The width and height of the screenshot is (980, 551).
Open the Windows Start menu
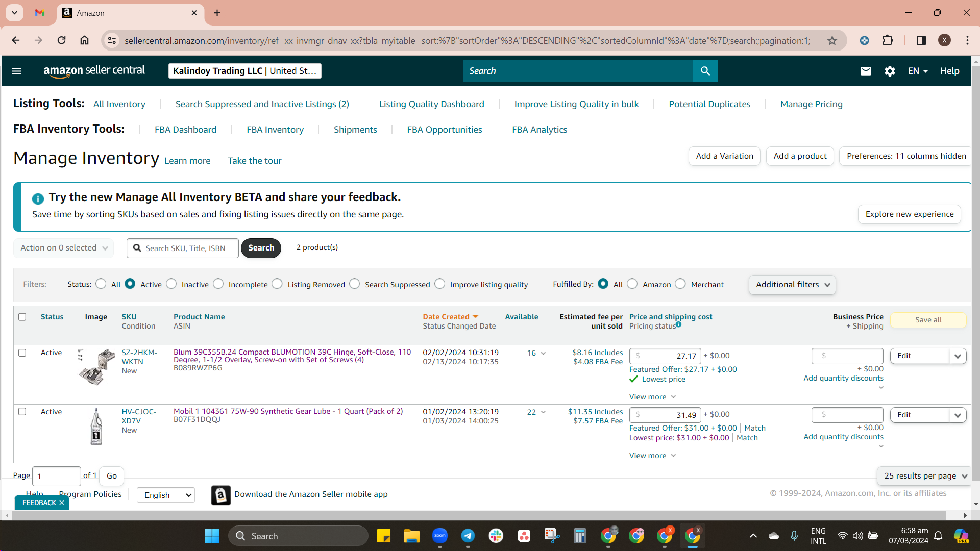pos(212,536)
